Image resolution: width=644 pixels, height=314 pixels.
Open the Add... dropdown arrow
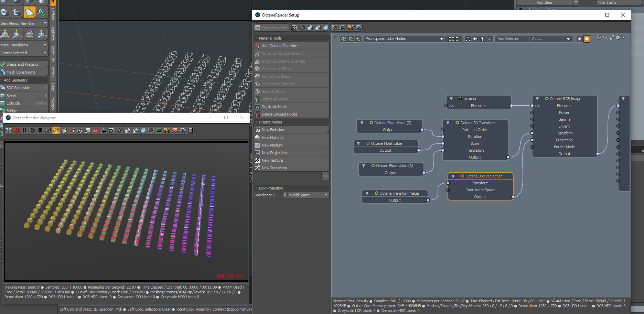pyautogui.click(x=568, y=39)
